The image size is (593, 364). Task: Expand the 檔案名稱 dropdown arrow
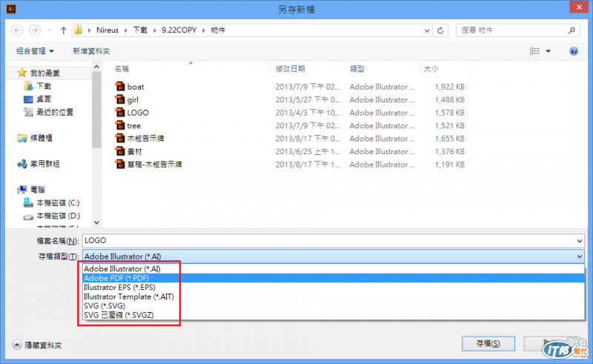pos(580,241)
